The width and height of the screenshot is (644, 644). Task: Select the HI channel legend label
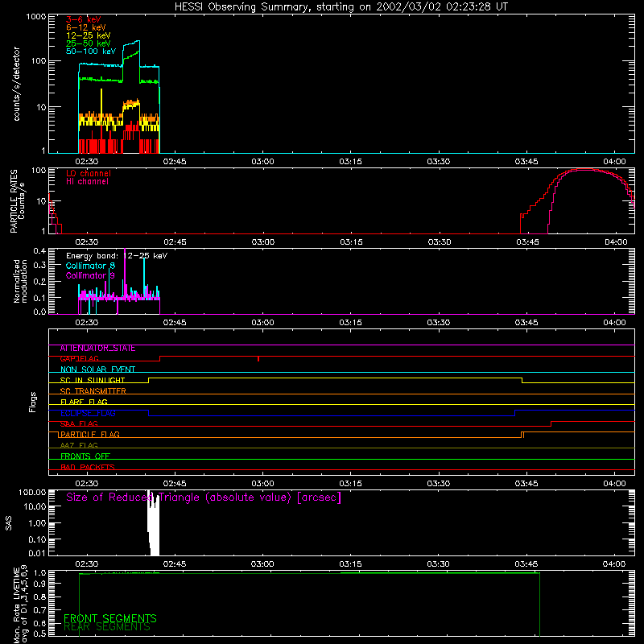point(87,182)
